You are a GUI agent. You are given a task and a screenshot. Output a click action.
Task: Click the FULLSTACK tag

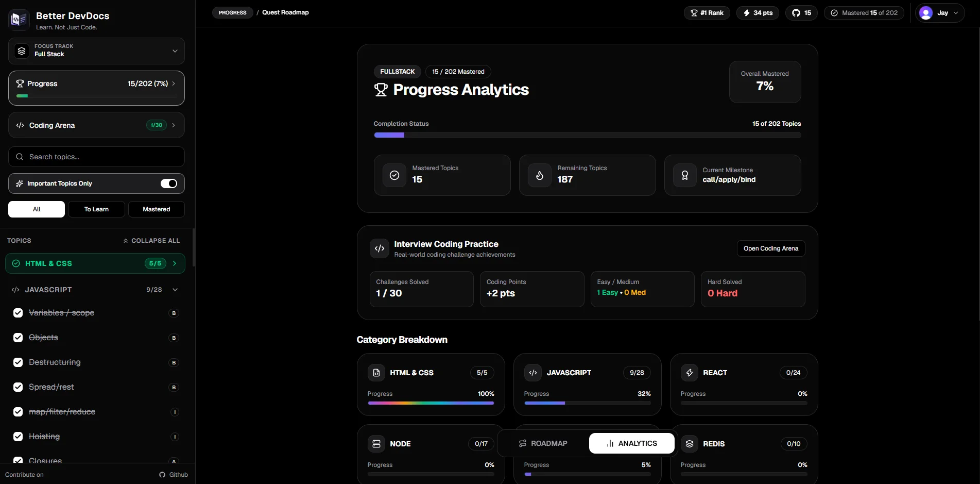tap(398, 72)
